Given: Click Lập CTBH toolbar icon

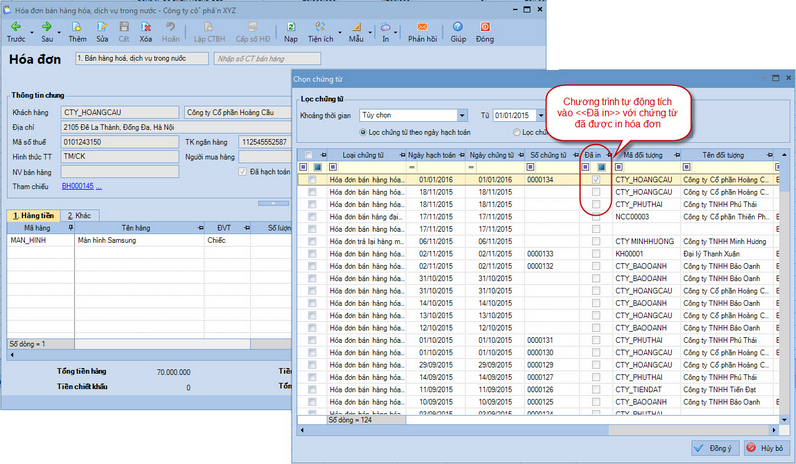Looking at the screenshot, I should pos(209,27).
